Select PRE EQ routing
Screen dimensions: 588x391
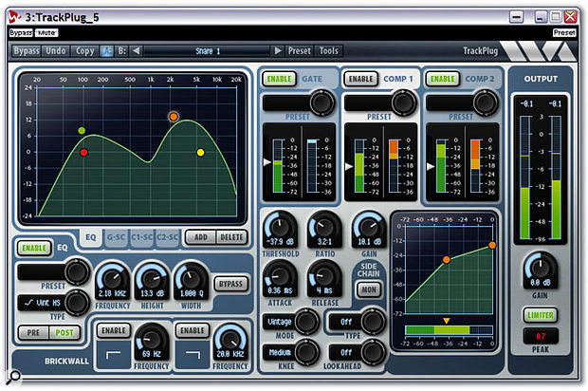click(x=33, y=332)
